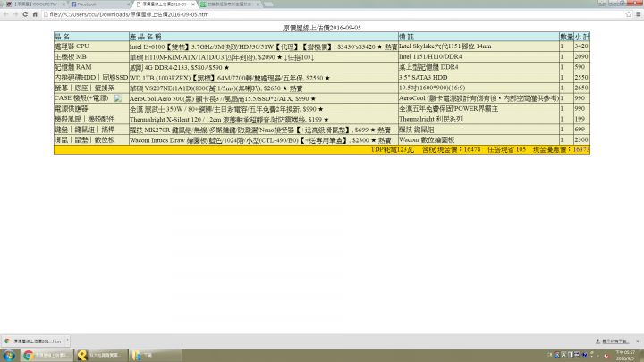The width and height of the screenshot is (644, 362).
Task: Expand the download item dropdown arrow
Action: tap(67, 341)
